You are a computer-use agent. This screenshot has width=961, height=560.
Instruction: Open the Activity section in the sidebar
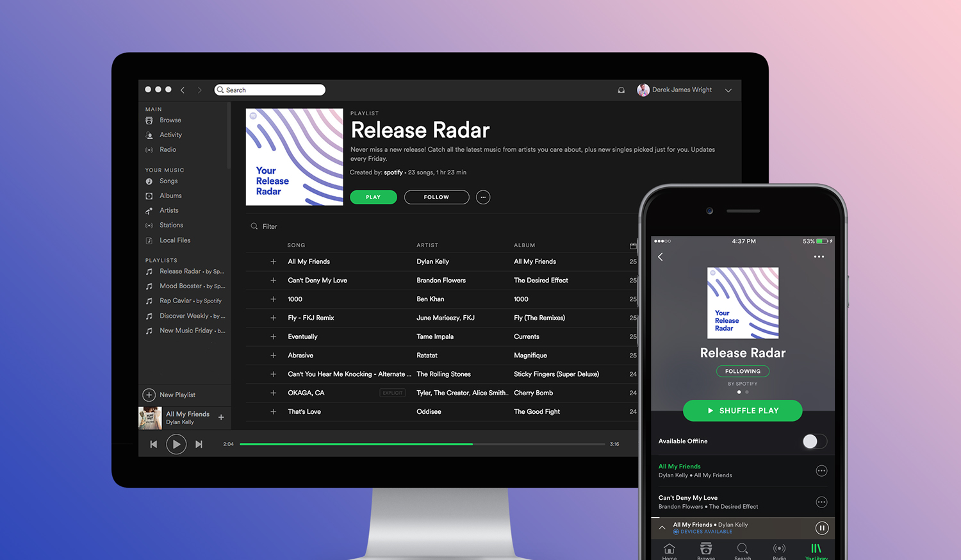pyautogui.click(x=170, y=135)
